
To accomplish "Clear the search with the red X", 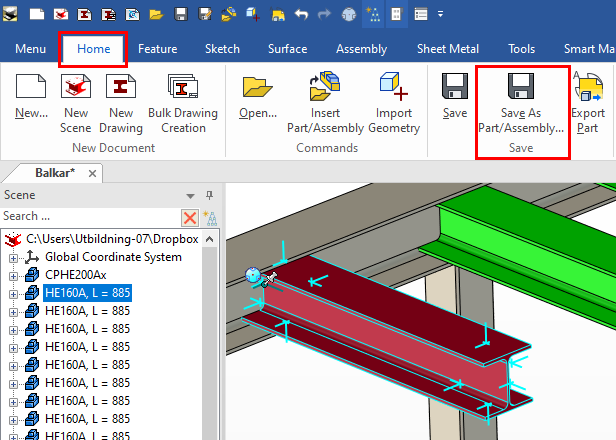I will (x=190, y=218).
